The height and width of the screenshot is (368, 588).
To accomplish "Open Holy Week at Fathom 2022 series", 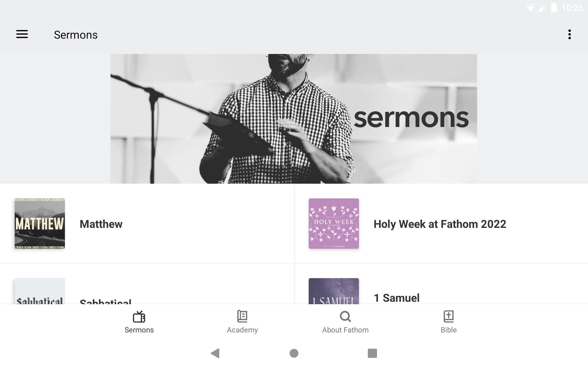I will [x=440, y=224].
